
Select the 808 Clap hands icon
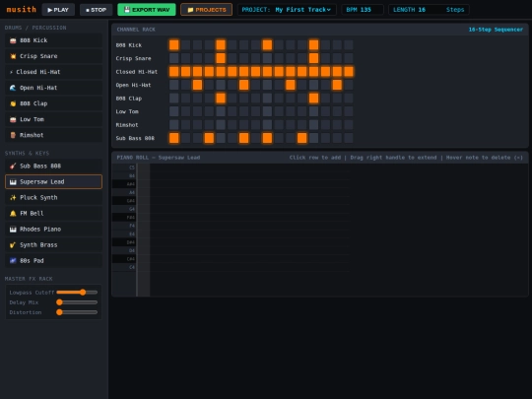13,103
